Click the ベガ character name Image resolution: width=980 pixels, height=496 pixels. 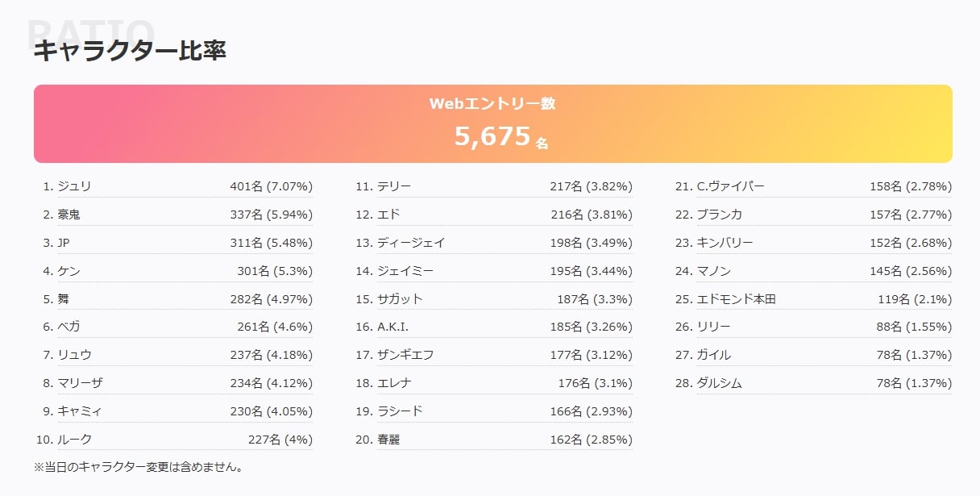pyautogui.click(x=69, y=327)
